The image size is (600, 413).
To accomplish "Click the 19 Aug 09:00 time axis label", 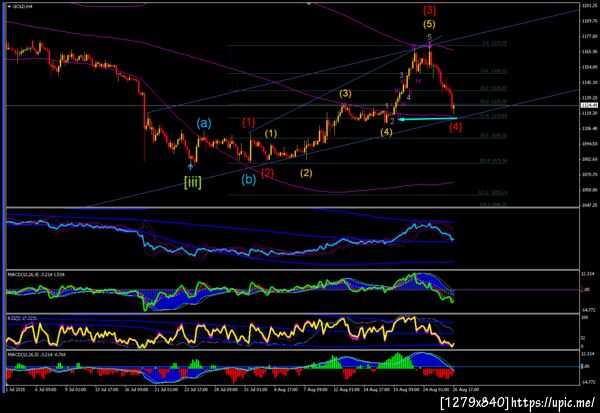I will [x=407, y=389].
